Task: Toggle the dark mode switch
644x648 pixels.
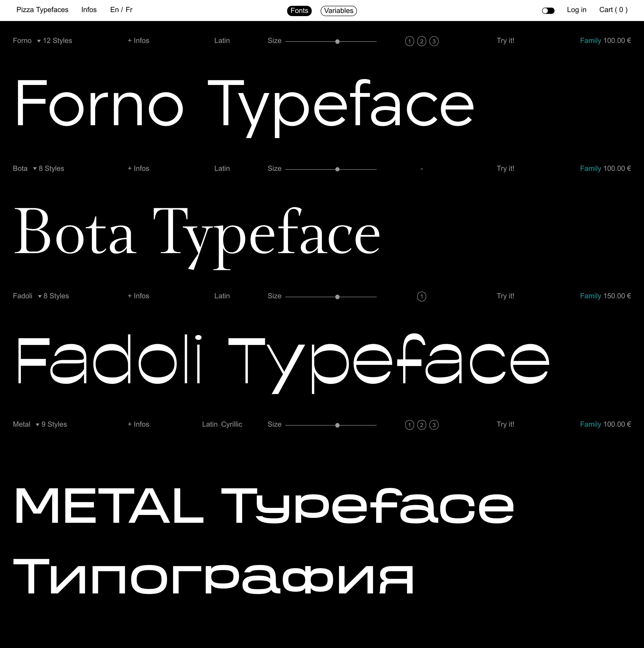Action: click(x=548, y=11)
